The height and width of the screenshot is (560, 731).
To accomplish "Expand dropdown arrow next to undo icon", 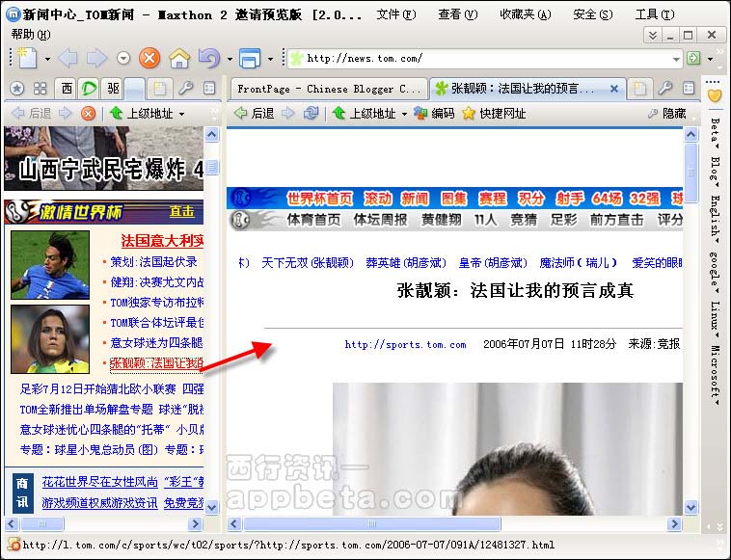I will pyautogui.click(x=230, y=59).
